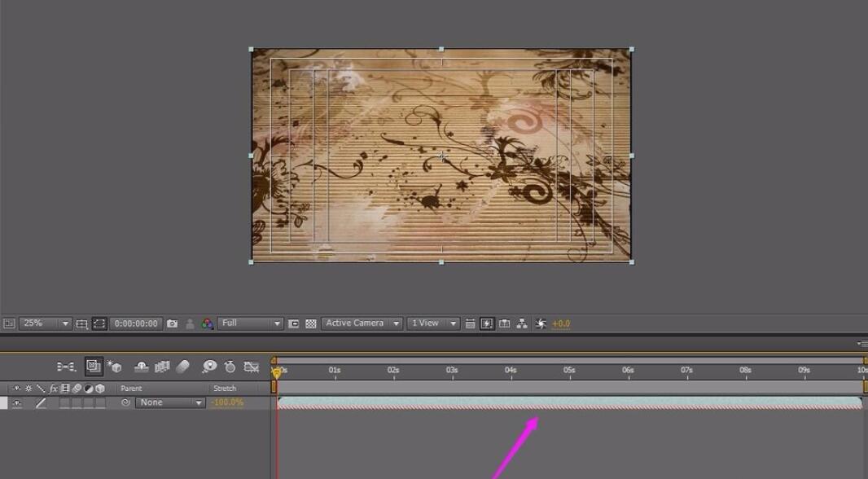This screenshot has height=479, width=868.
Task: Open the Full resolution dropdown
Action: tap(251, 323)
